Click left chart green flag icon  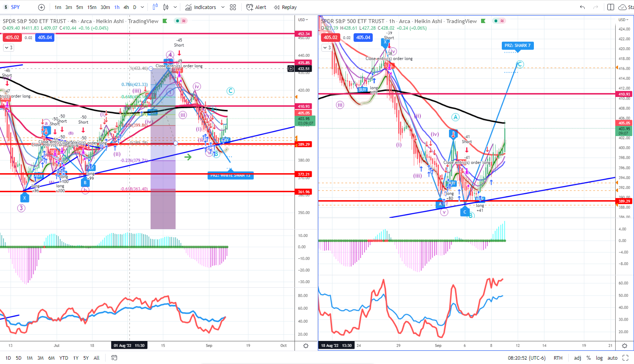(165, 21)
